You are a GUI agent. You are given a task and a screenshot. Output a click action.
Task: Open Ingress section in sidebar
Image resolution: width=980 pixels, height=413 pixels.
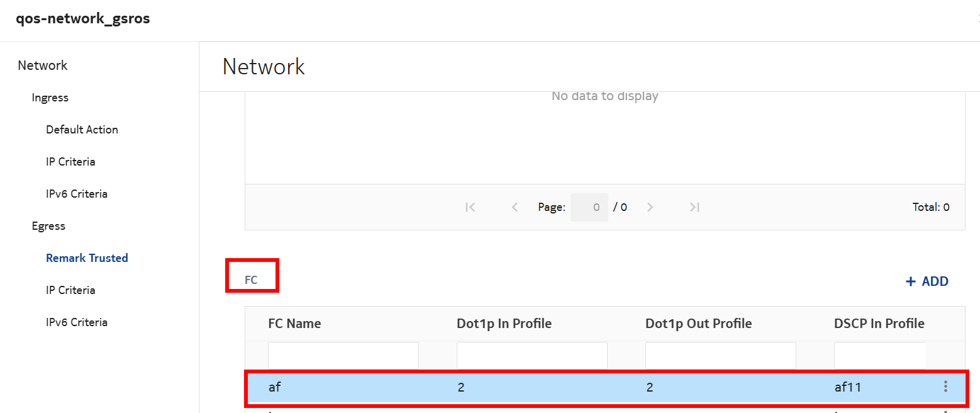(x=50, y=98)
